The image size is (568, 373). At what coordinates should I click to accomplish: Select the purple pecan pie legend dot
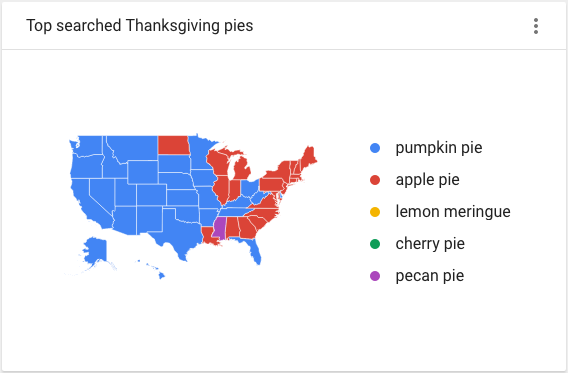375,276
